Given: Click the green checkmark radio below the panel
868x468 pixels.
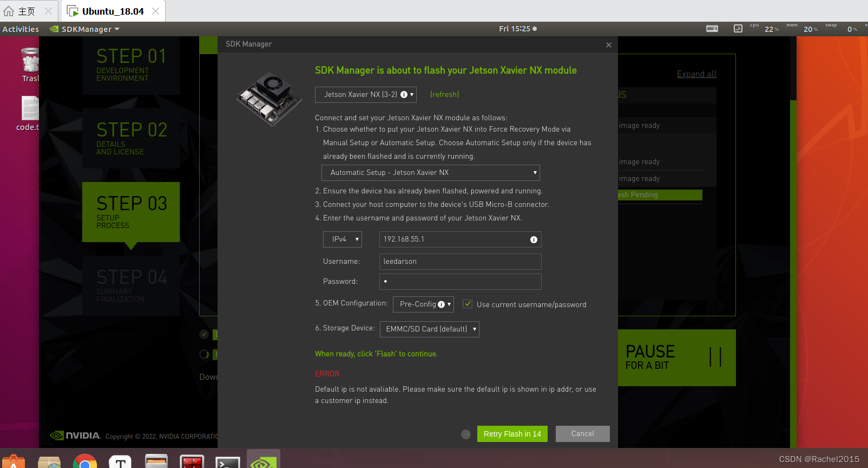Looking at the screenshot, I should click(204, 334).
